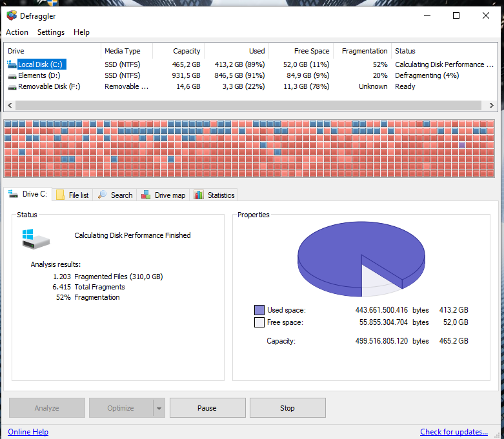Screen dimensions: 504x439
Task: Switch to the Statistics tab
Action: click(214, 195)
